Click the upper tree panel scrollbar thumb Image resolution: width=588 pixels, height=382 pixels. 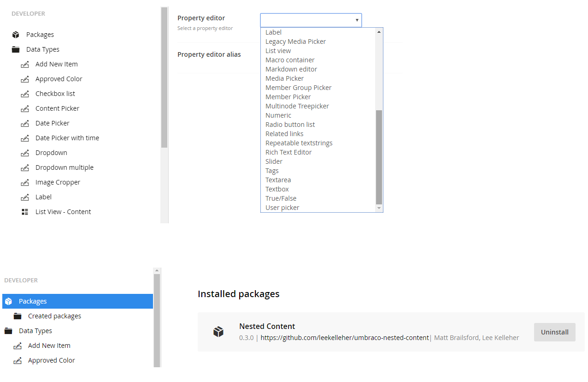165,77
